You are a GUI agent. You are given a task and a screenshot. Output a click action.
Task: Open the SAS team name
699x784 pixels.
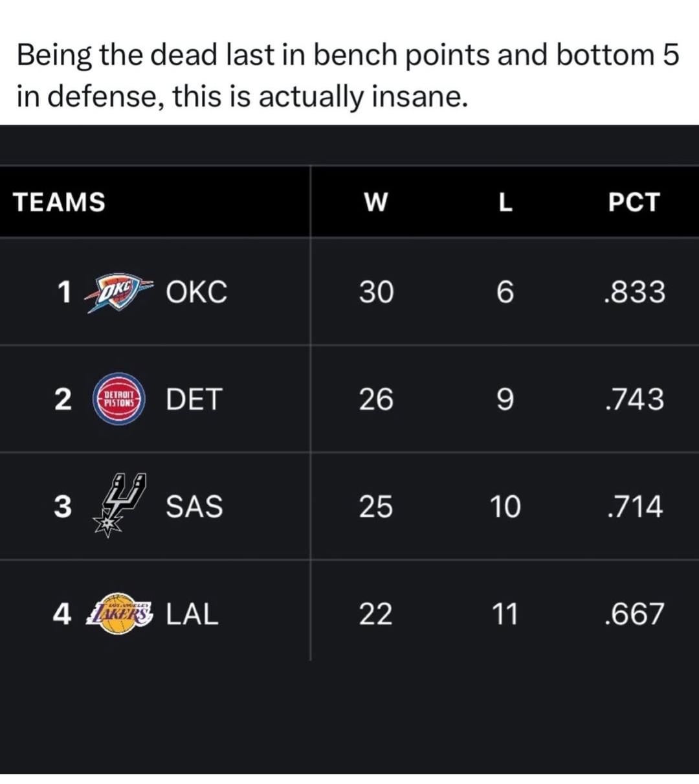click(194, 506)
